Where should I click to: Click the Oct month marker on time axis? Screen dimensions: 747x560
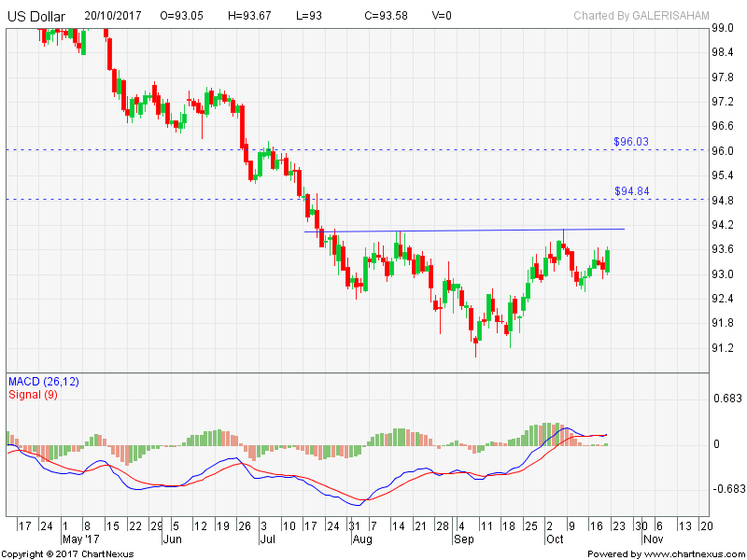(x=555, y=539)
